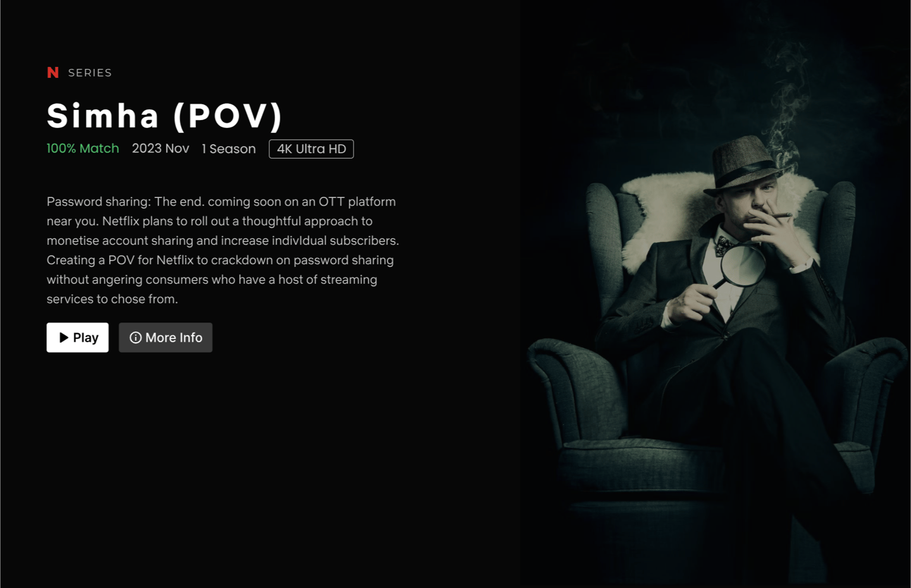Click the magnifying glass in the poster

point(740,267)
